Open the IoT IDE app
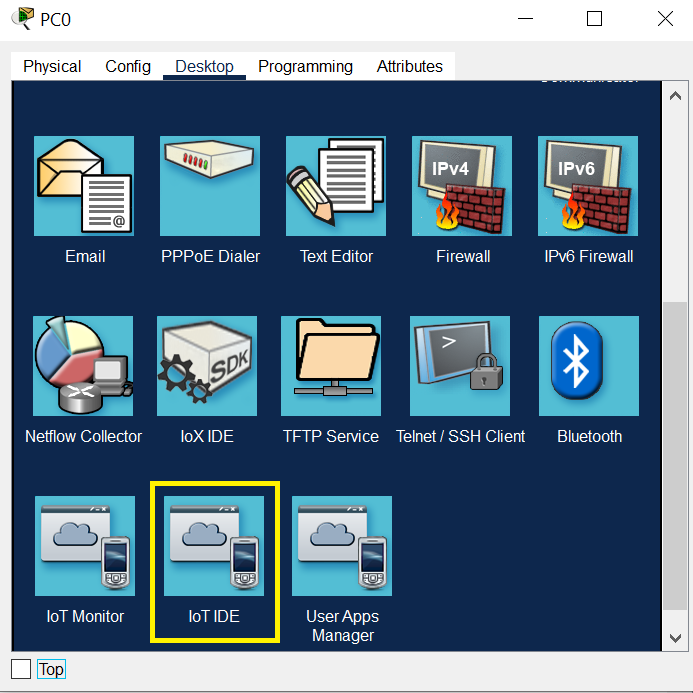Image resolution: width=693 pixels, height=693 pixels. pyautogui.click(x=214, y=546)
